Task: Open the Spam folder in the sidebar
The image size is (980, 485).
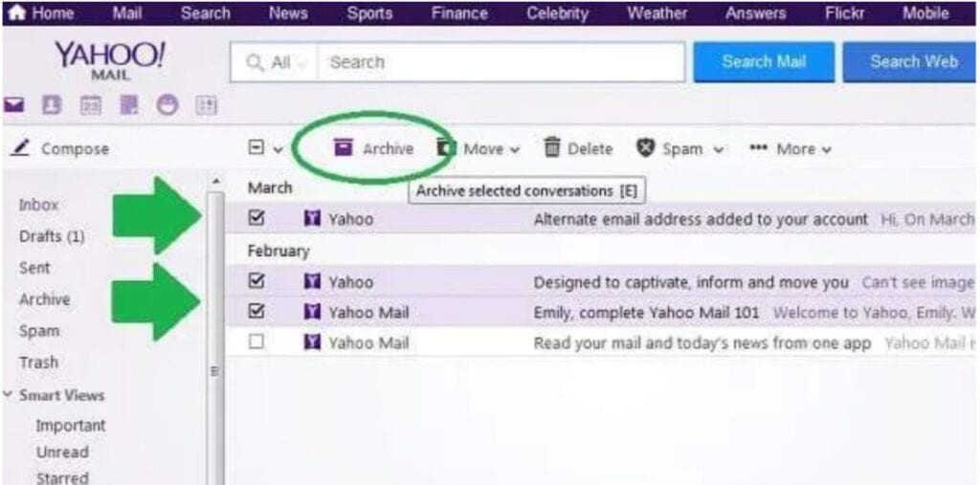Action: (x=38, y=331)
